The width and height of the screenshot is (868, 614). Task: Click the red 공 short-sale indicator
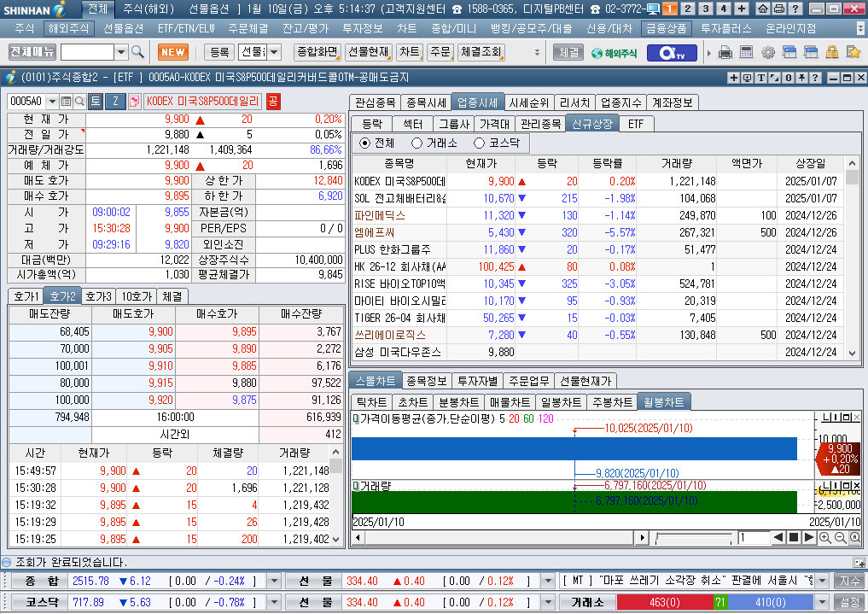273,102
